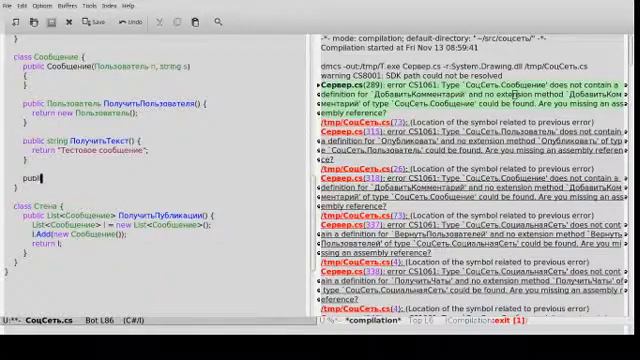Click the Copy toolbar icon
Image resolution: width=640 pixels, height=360 pixels.
(x=177, y=22)
